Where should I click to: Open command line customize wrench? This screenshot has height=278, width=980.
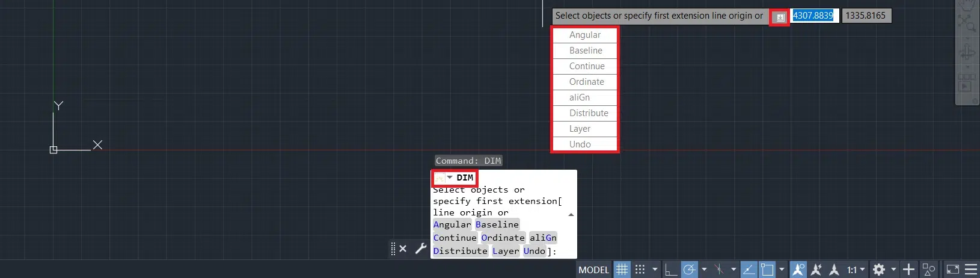(421, 249)
